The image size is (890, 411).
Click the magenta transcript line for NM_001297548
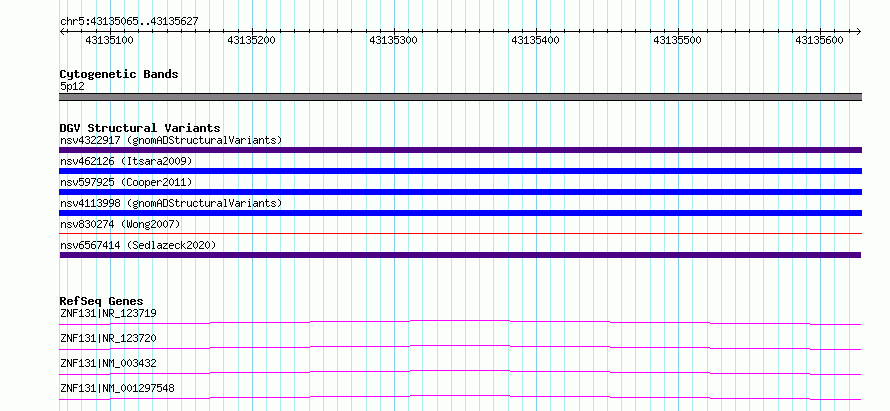(460, 397)
